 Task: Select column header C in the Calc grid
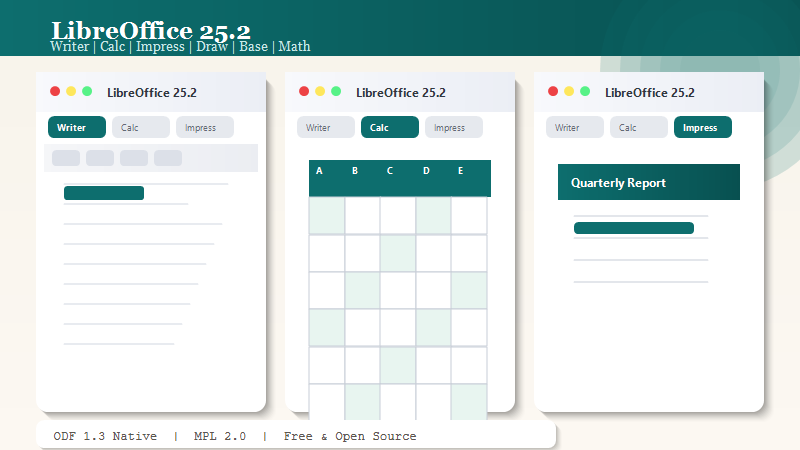(390, 171)
